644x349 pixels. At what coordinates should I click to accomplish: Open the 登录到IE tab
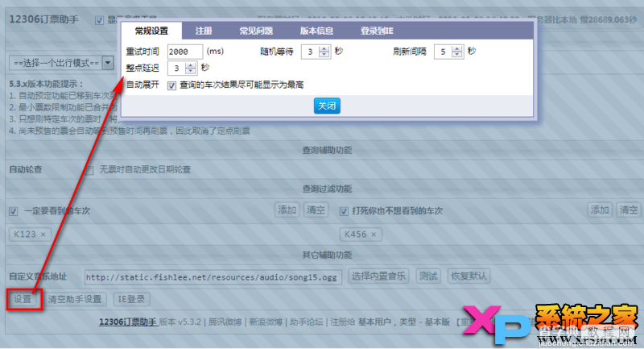(x=377, y=31)
